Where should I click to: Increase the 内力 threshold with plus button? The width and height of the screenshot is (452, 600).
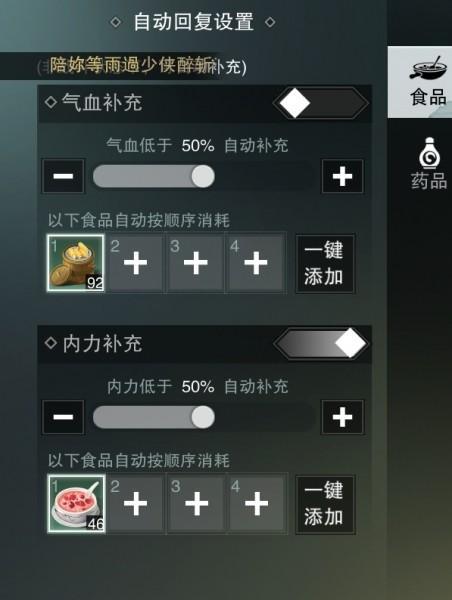tap(343, 417)
